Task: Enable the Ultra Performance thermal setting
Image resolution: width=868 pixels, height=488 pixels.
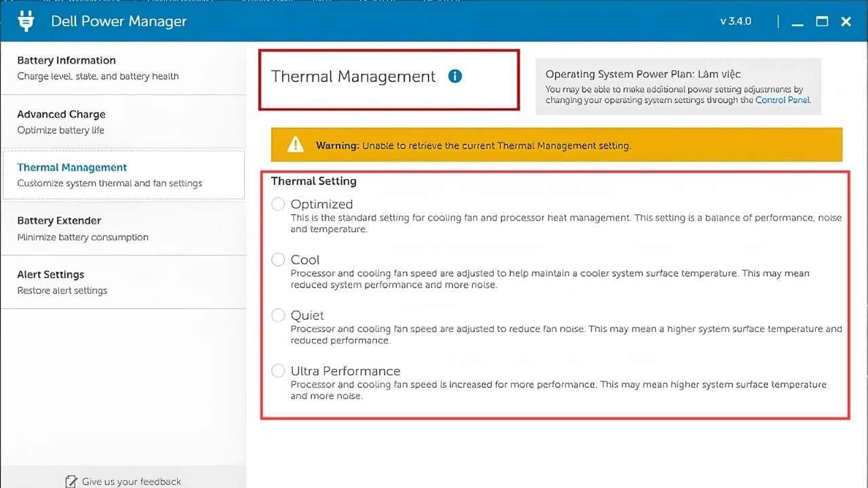Action: (x=278, y=371)
